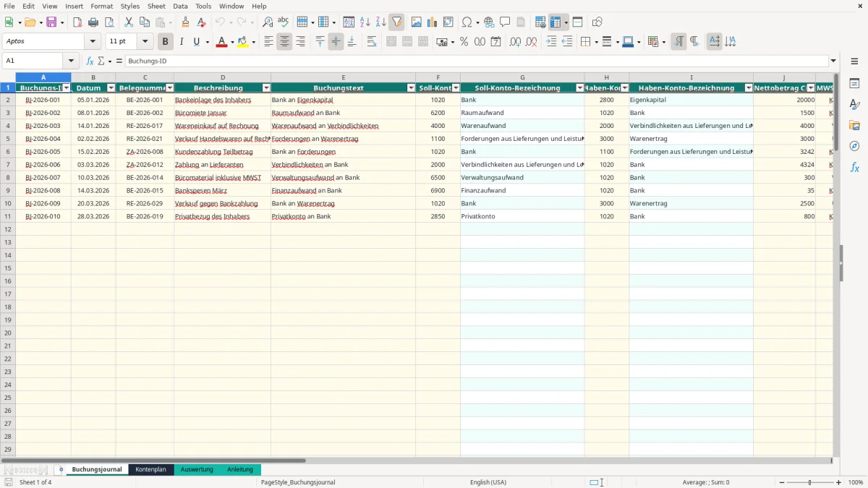Open the font size dropdown

tap(145, 42)
